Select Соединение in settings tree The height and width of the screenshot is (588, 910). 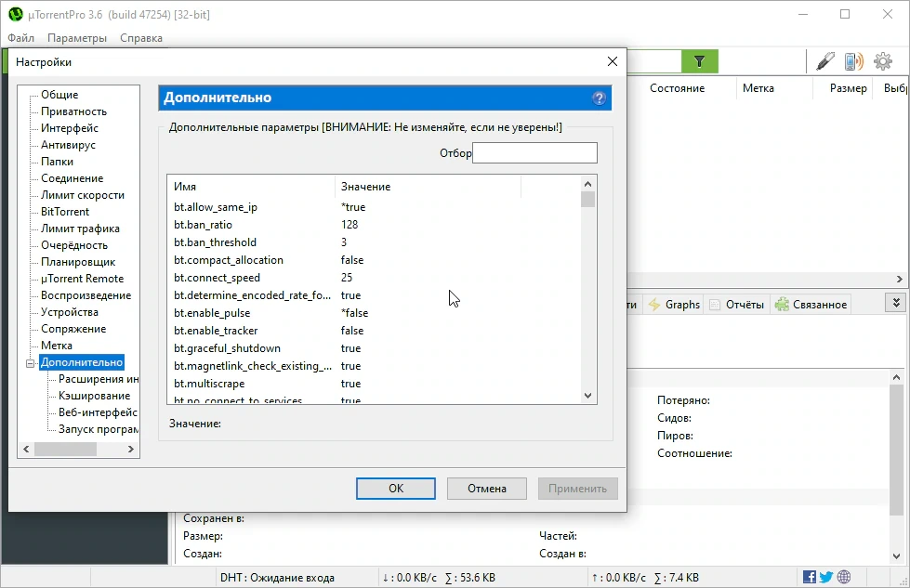(x=72, y=178)
